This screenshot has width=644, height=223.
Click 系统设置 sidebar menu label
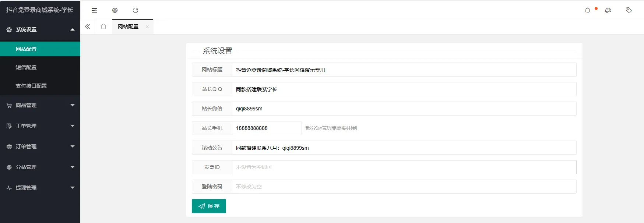point(26,29)
